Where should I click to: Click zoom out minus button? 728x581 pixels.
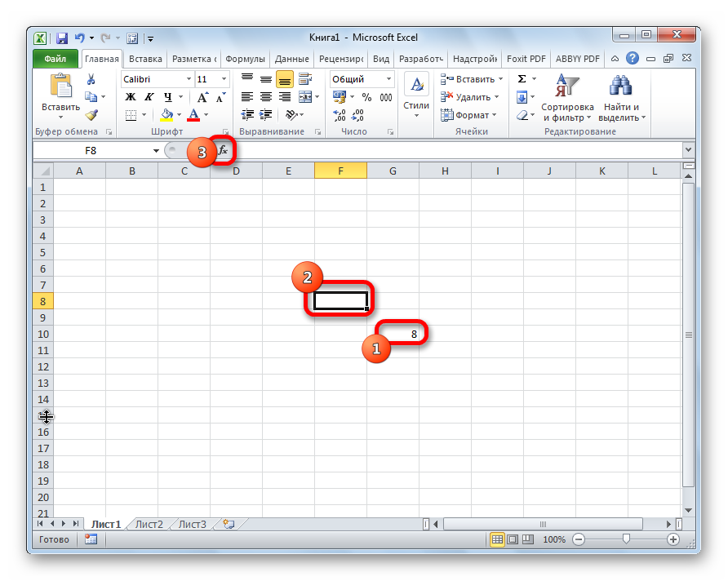click(579, 539)
